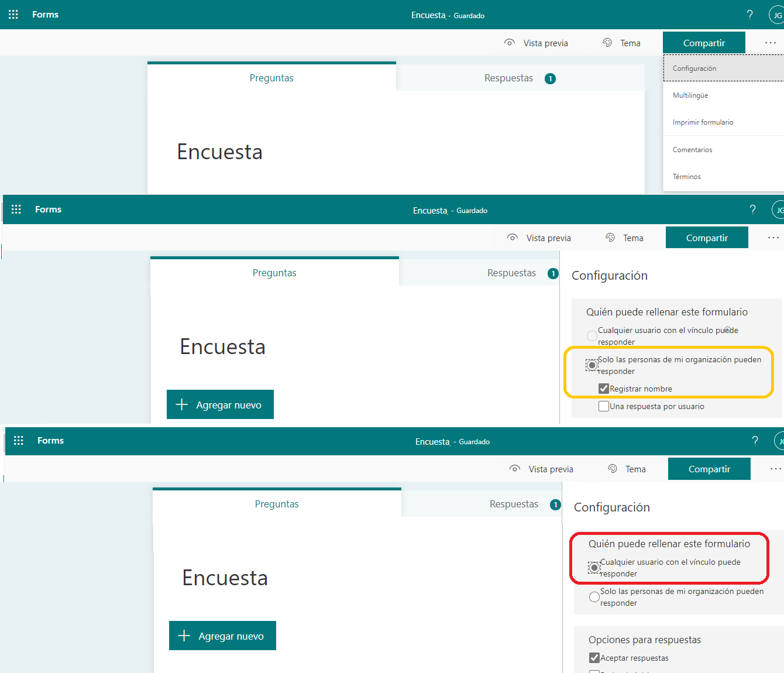Open the app launcher waffle in bottom screenshot
Image resolution: width=784 pixels, height=673 pixels.
tap(19, 441)
